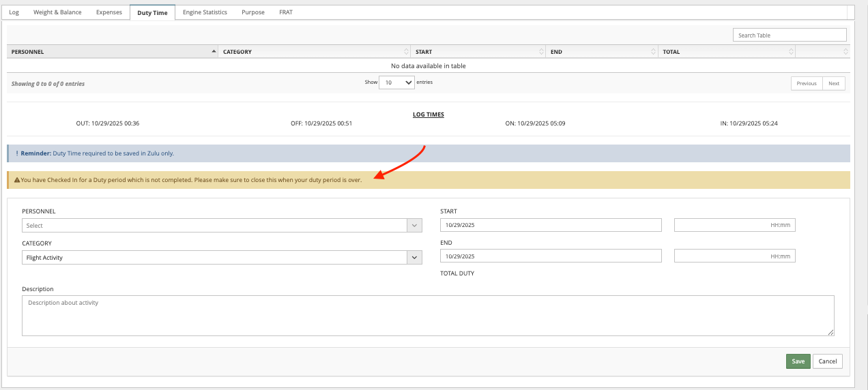
Task: Click the Save button
Action: click(x=798, y=361)
